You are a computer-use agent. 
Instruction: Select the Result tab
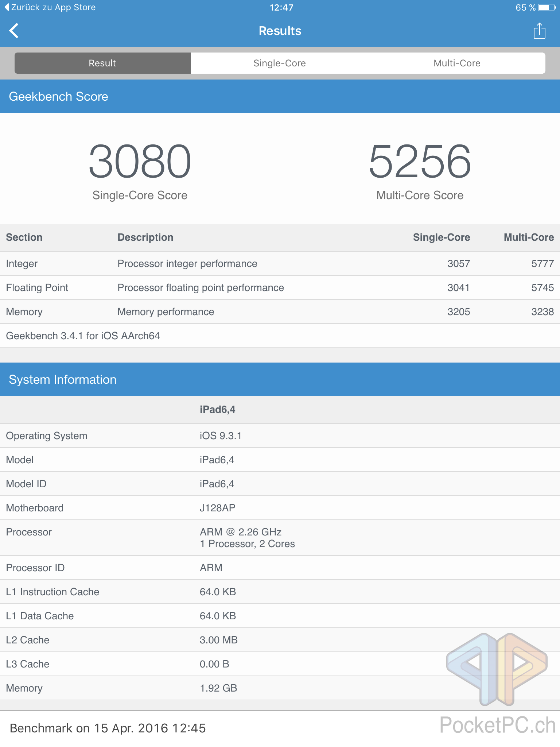(102, 63)
